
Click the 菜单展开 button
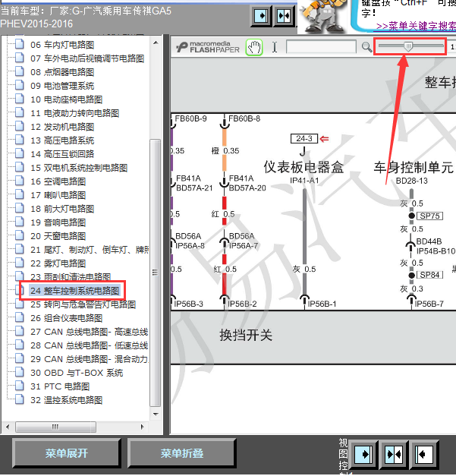coord(67,453)
